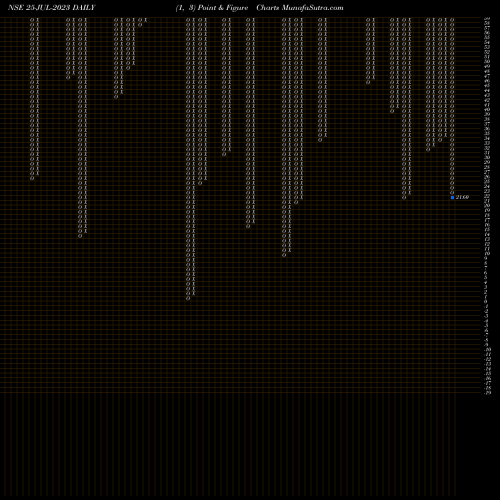Click 'Charts MunafaSutra.com' text in header

[x=300, y=8]
